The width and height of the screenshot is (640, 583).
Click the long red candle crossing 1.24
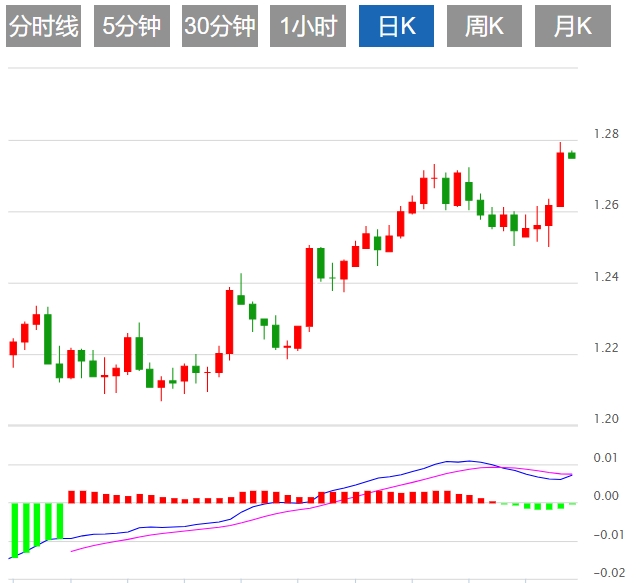[x=309, y=287]
